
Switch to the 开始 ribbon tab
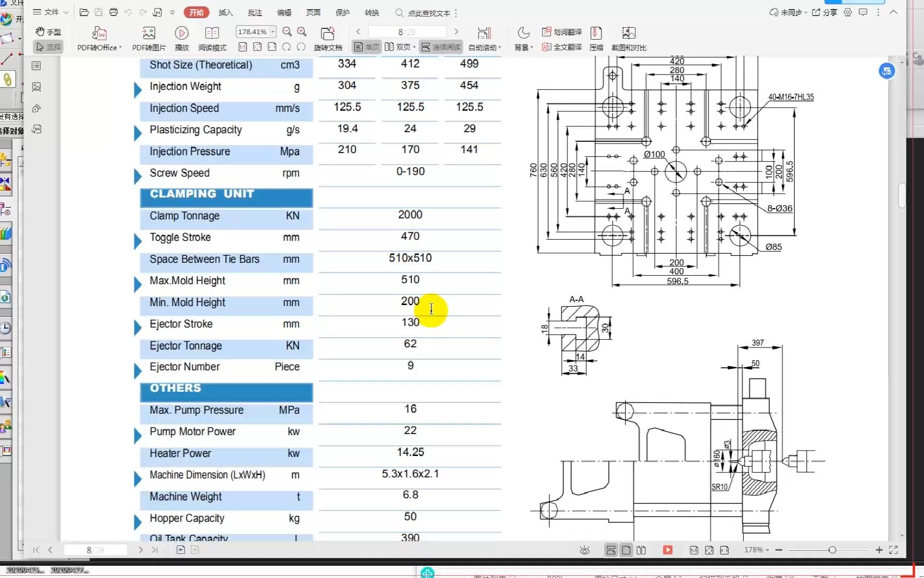[x=196, y=12]
